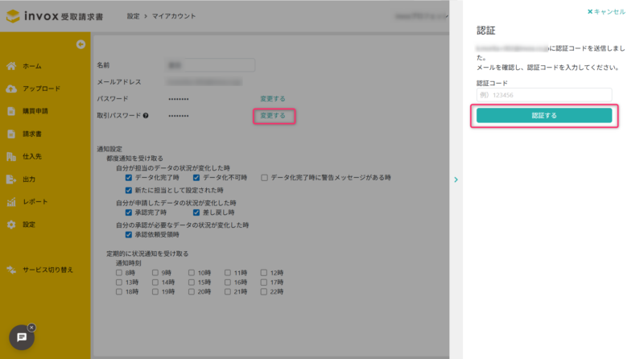
Task: Focus the 認証コード input field
Action: click(544, 95)
